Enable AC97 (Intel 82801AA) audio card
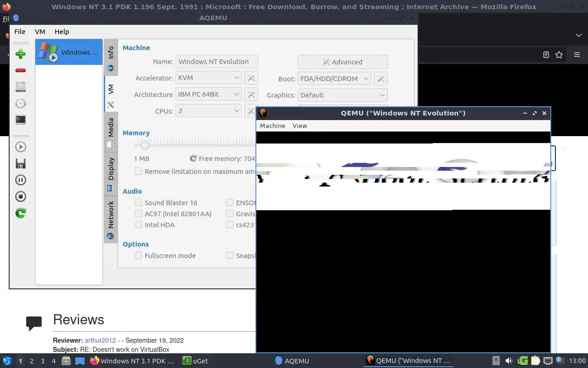588x368 pixels. pyautogui.click(x=138, y=213)
